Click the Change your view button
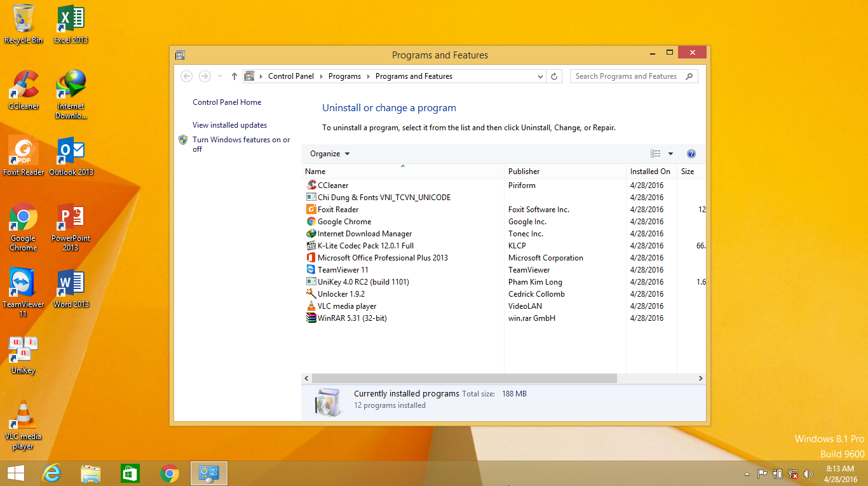868x486 pixels. point(656,154)
